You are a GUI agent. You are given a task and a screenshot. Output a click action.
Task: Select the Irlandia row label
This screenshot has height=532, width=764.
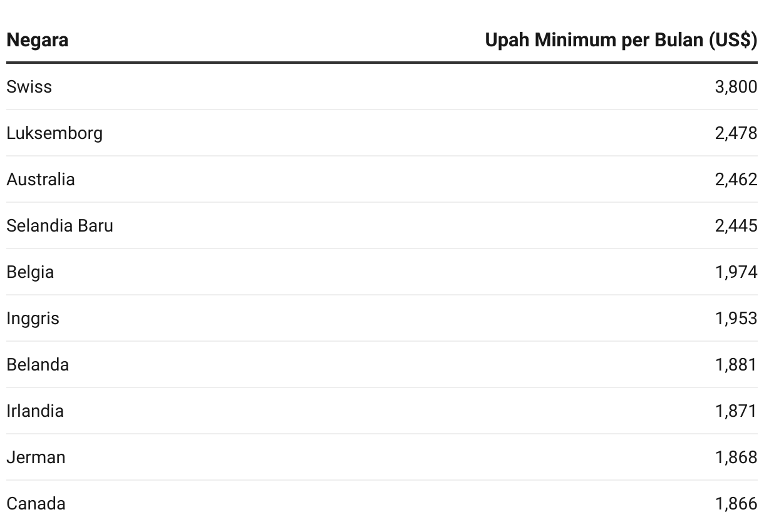click(x=35, y=411)
